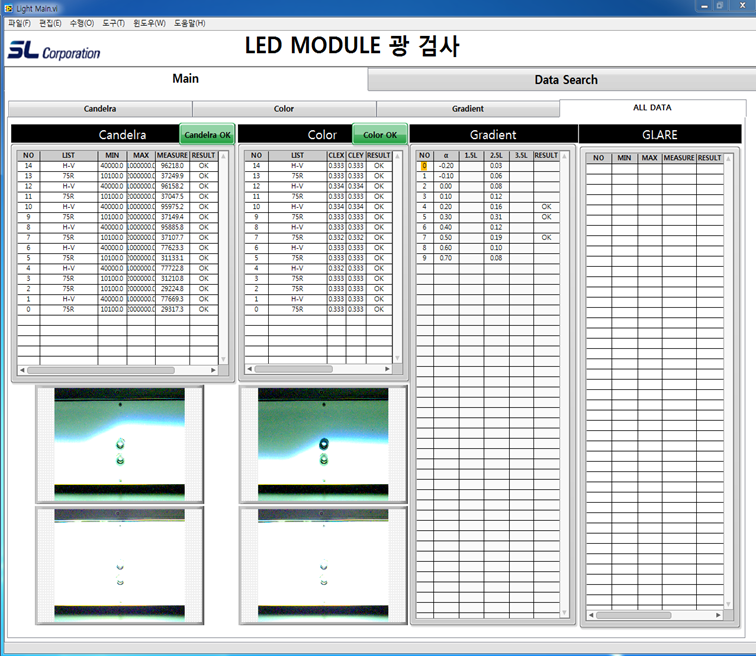Click the GLARE table horizontal scrollbar

click(x=654, y=615)
